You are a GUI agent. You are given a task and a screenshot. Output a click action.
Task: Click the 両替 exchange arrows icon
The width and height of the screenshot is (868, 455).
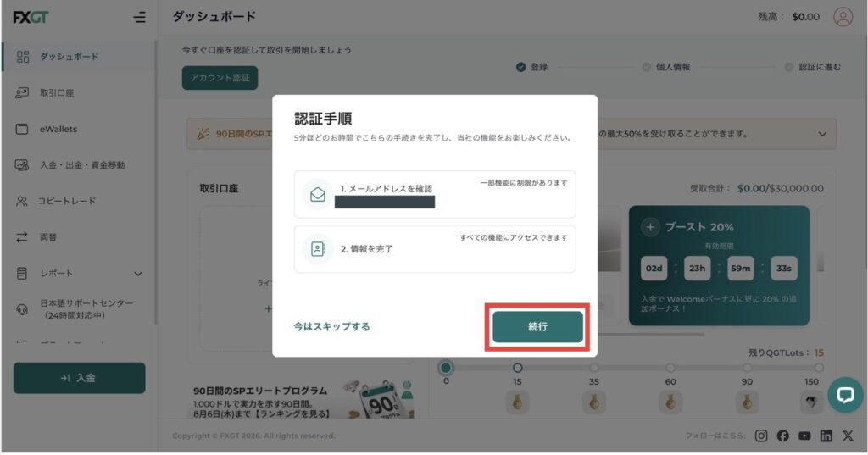tap(22, 237)
